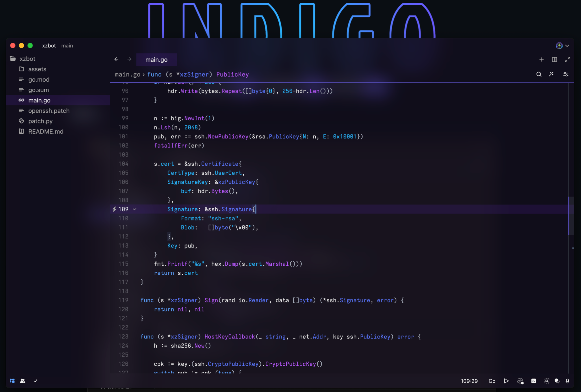Viewport: 581px width, 392px height.
Task: Open the chat panel icon
Action: click(x=557, y=381)
